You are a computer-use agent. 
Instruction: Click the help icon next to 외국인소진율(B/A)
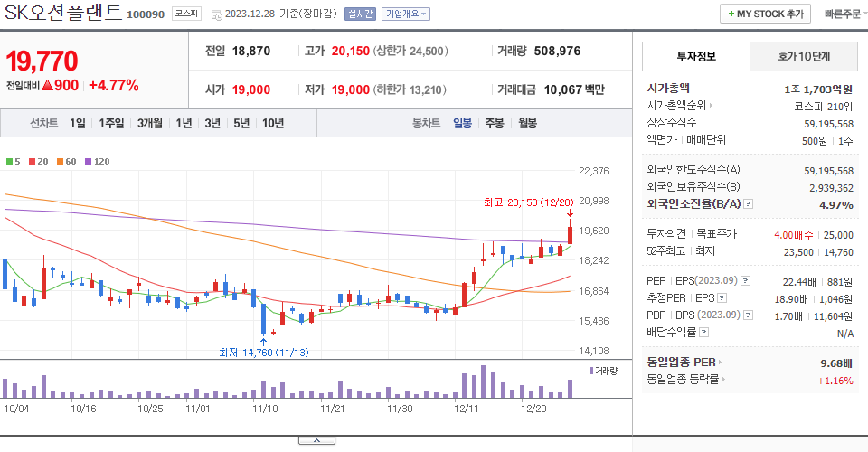[x=748, y=204]
